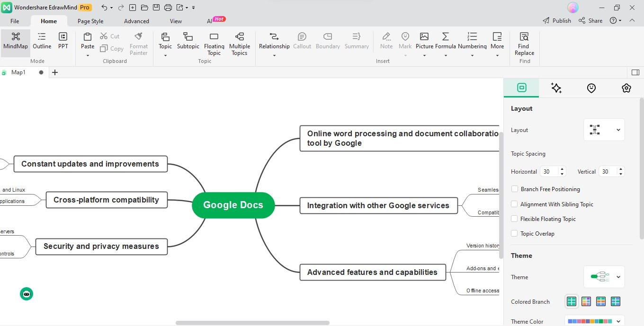Add a Floating Topic
Screen dimensions: 644x326
click(x=214, y=44)
